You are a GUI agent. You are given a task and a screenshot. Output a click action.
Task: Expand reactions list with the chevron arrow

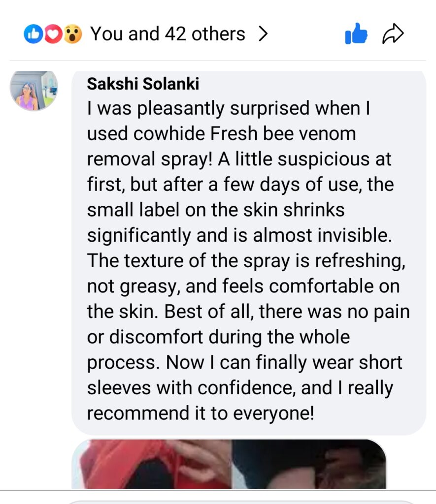(x=263, y=34)
